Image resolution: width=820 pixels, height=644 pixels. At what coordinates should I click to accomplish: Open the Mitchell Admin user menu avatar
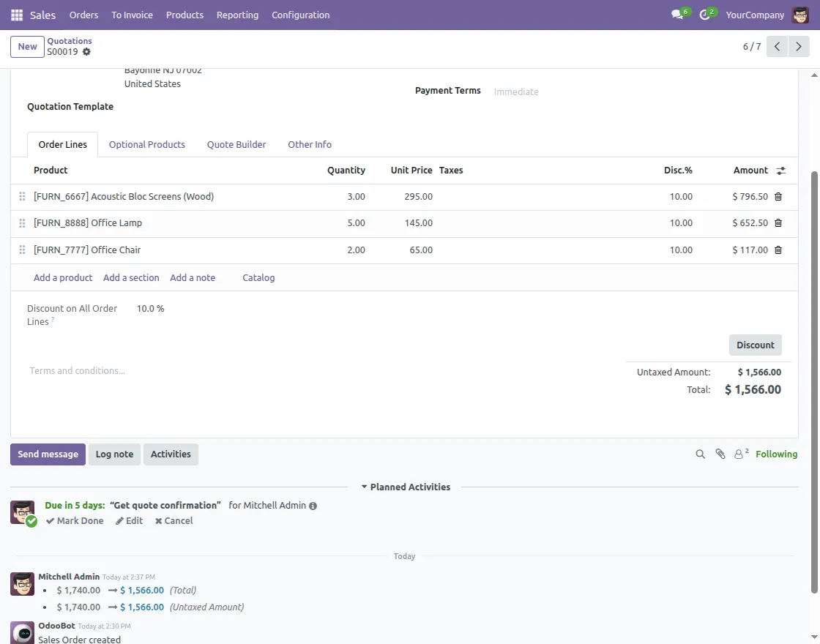(x=799, y=15)
